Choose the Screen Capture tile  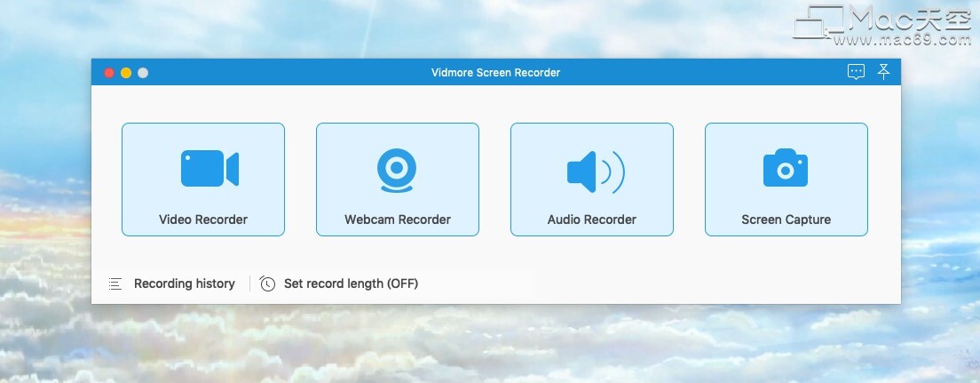point(786,180)
